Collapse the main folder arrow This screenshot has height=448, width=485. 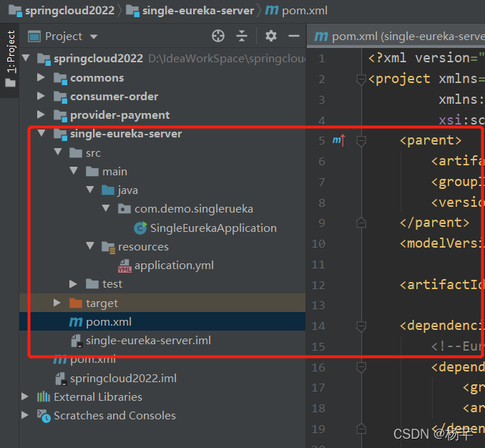pos(74,170)
